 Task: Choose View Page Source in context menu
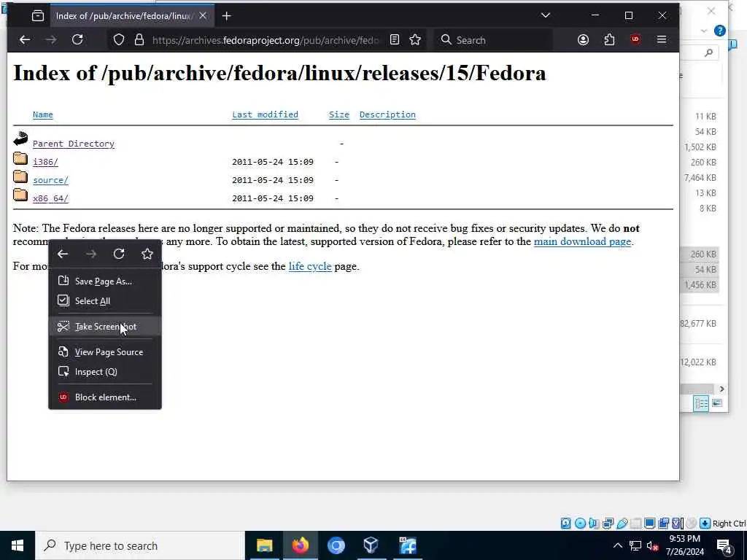[x=105, y=352]
